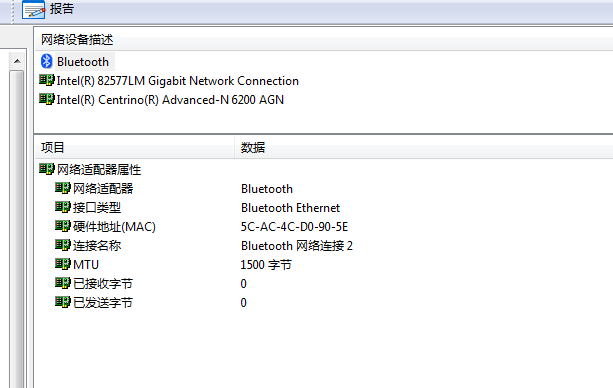Click the Intel 82577LM network card icon

[47, 80]
